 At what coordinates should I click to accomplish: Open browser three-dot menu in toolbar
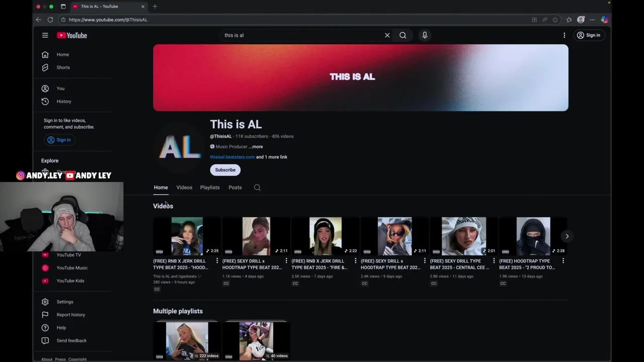pyautogui.click(x=592, y=20)
